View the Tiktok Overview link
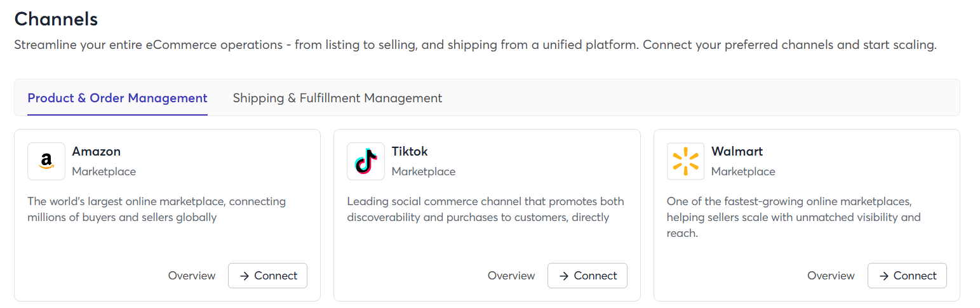980x308 pixels. [511, 276]
